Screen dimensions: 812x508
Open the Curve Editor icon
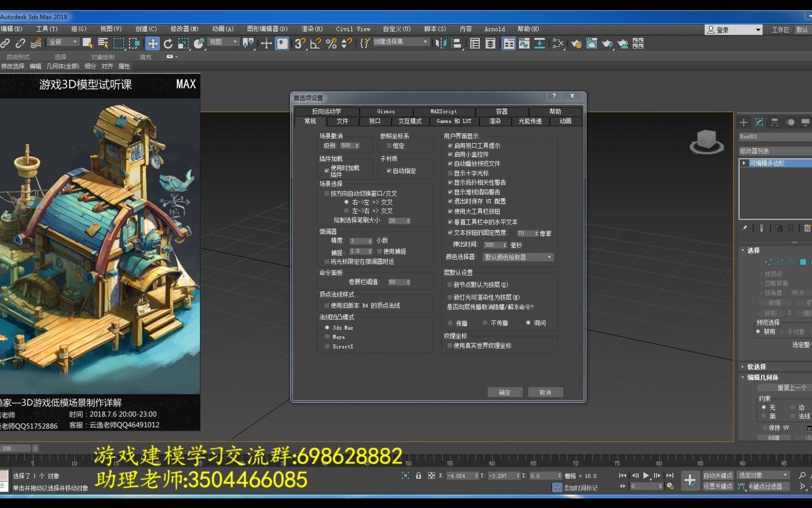click(x=524, y=44)
